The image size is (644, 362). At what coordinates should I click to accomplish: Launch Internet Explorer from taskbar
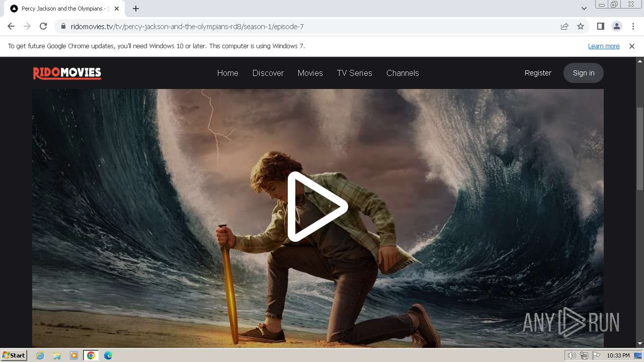point(40,355)
